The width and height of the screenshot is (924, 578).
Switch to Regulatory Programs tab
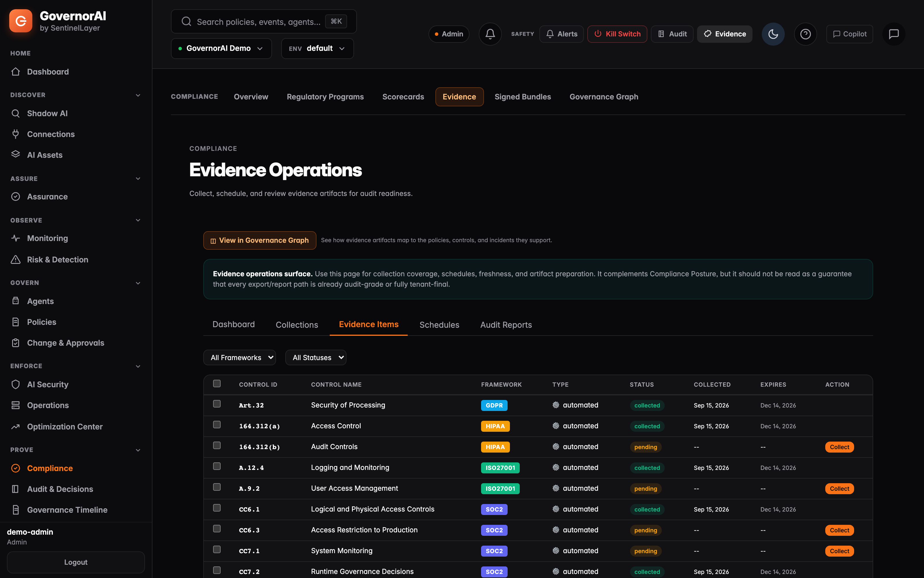click(325, 97)
